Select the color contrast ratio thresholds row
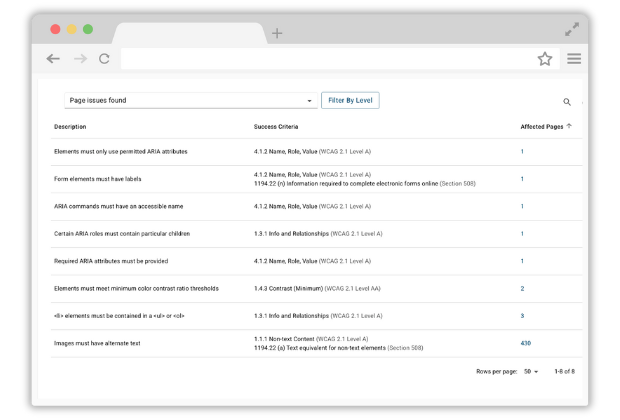620x420 pixels. [136, 288]
